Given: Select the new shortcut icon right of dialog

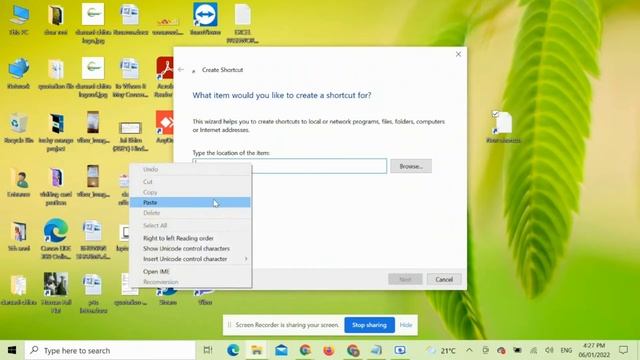Looking at the screenshot, I should click(503, 127).
